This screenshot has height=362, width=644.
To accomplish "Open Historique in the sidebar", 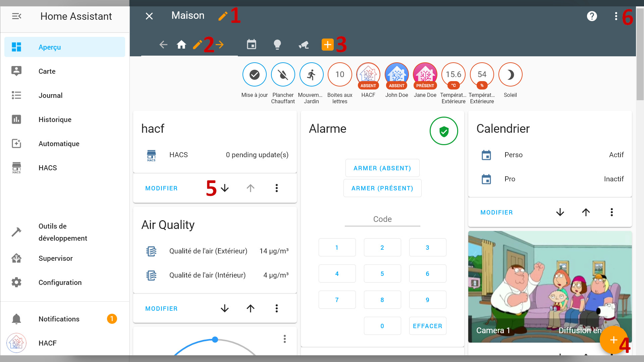I will click(x=65, y=120).
